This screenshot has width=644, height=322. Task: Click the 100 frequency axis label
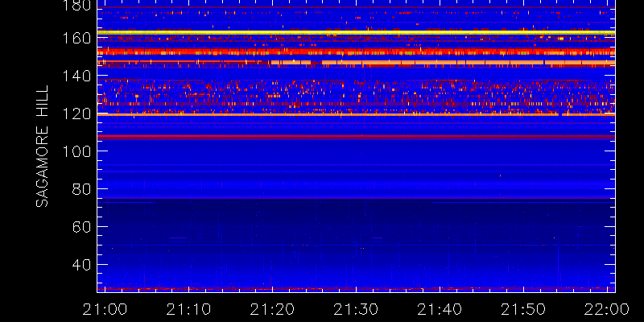(x=75, y=151)
